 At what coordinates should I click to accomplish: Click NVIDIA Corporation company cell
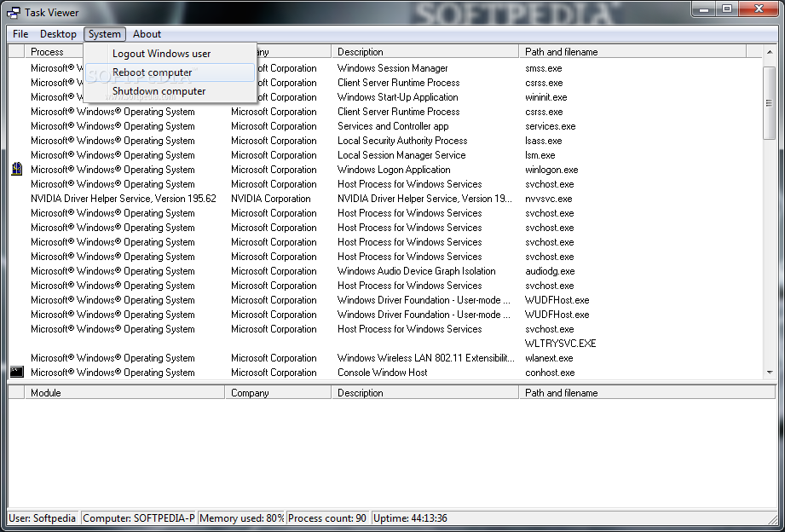(270, 199)
